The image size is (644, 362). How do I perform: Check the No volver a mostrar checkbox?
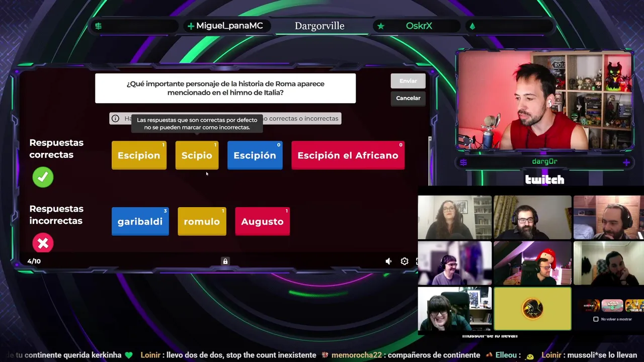pos(596,319)
